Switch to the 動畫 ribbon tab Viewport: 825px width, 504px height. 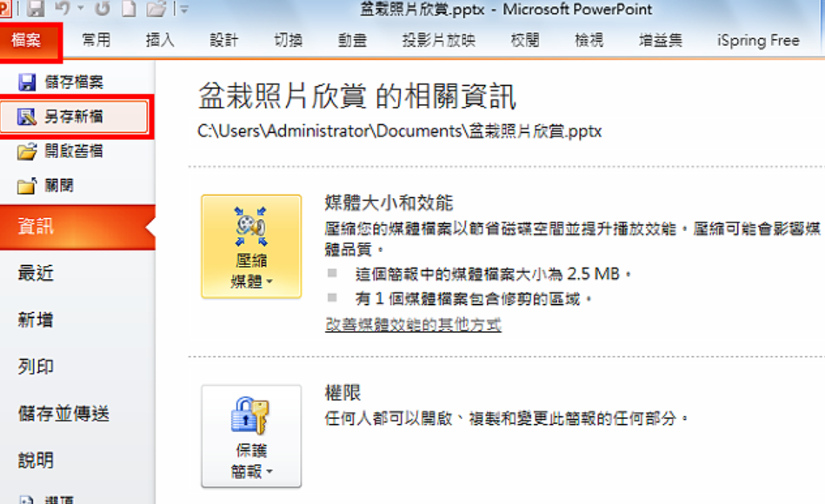pyautogui.click(x=353, y=40)
